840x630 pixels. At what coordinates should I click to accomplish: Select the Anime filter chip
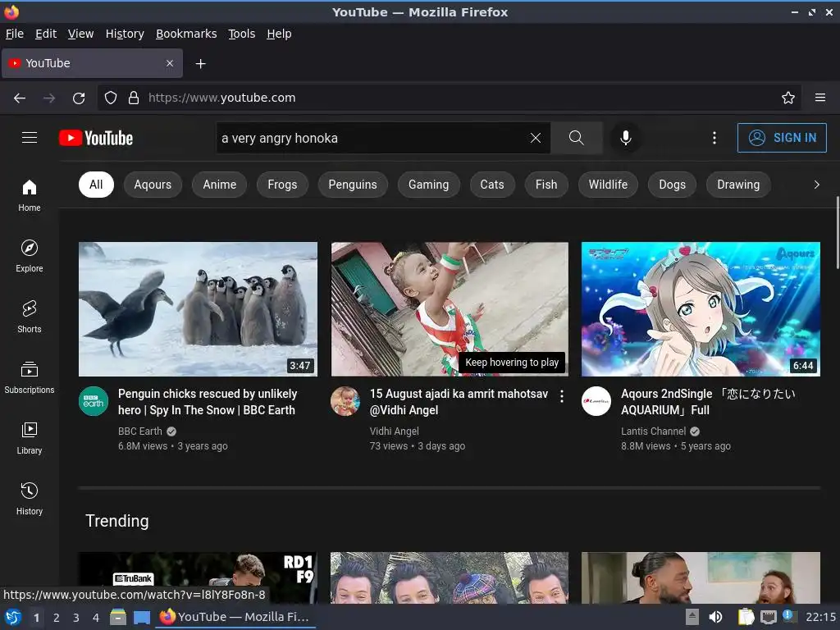[220, 185]
